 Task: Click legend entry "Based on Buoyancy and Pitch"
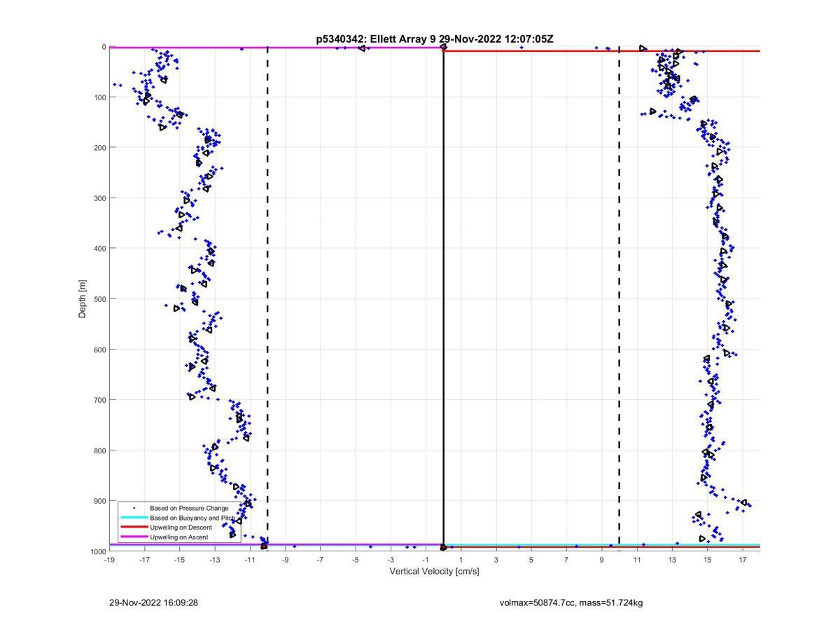tap(192, 518)
